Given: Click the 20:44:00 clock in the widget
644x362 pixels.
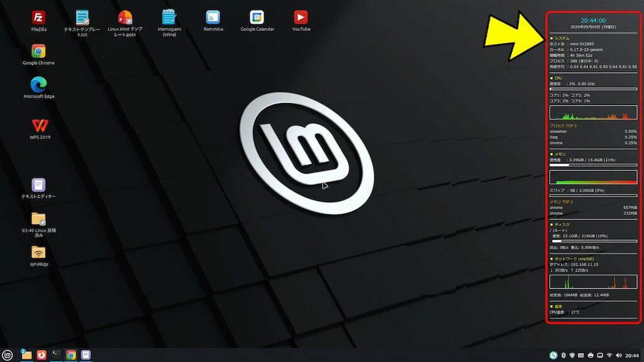Looking at the screenshot, I should [593, 20].
